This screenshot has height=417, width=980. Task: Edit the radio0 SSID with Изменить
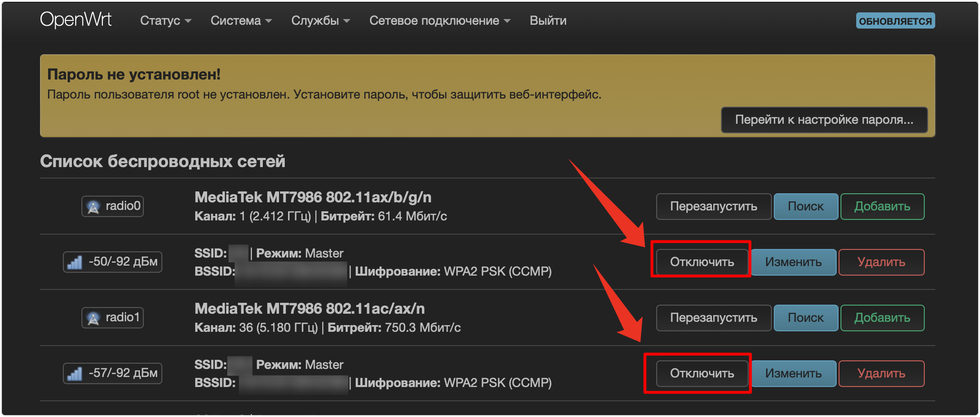(793, 262)
